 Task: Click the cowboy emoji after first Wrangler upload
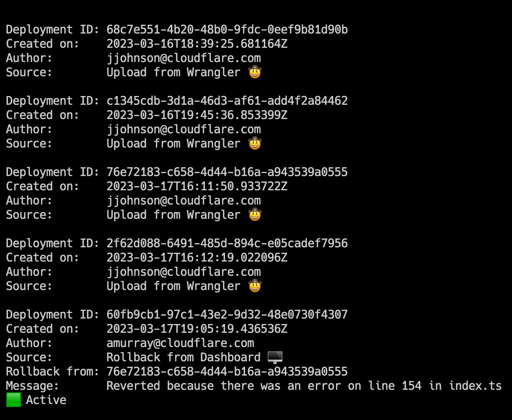point(255,72)
